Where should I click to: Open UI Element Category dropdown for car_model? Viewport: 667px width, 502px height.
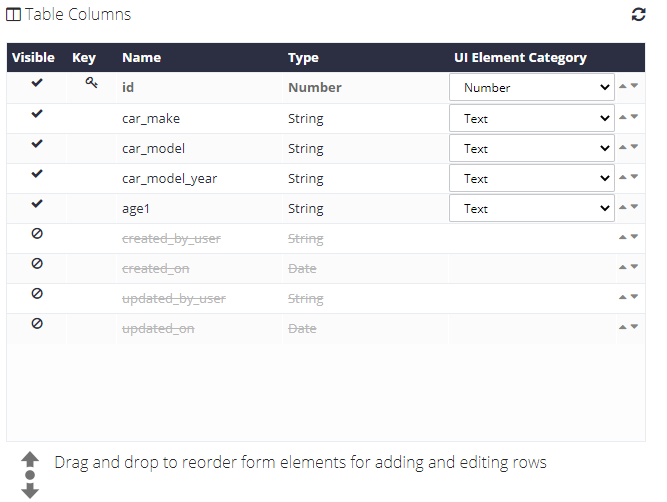coord(532,148)
